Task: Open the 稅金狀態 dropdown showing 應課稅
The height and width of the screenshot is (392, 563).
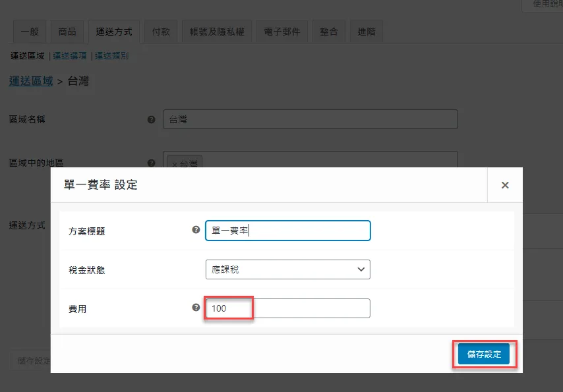Action: 287,269
